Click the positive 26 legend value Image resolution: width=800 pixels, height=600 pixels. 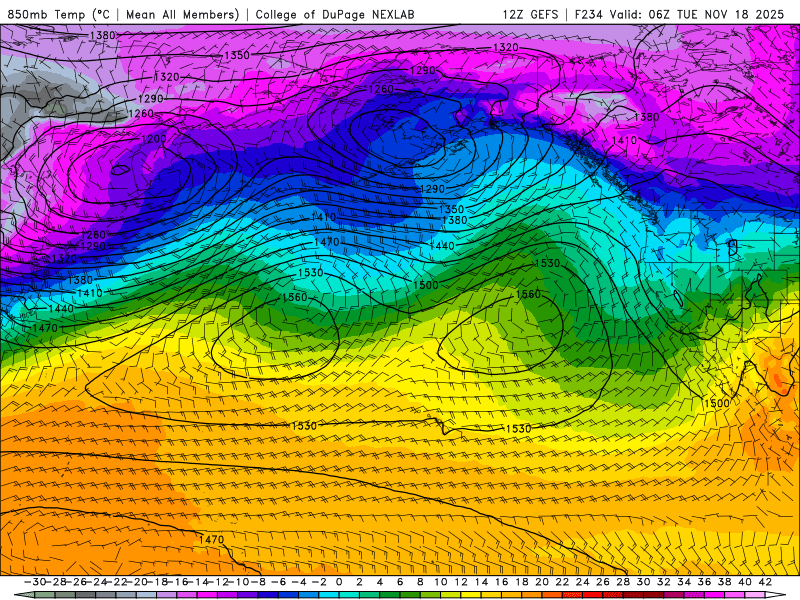[603, 582]
